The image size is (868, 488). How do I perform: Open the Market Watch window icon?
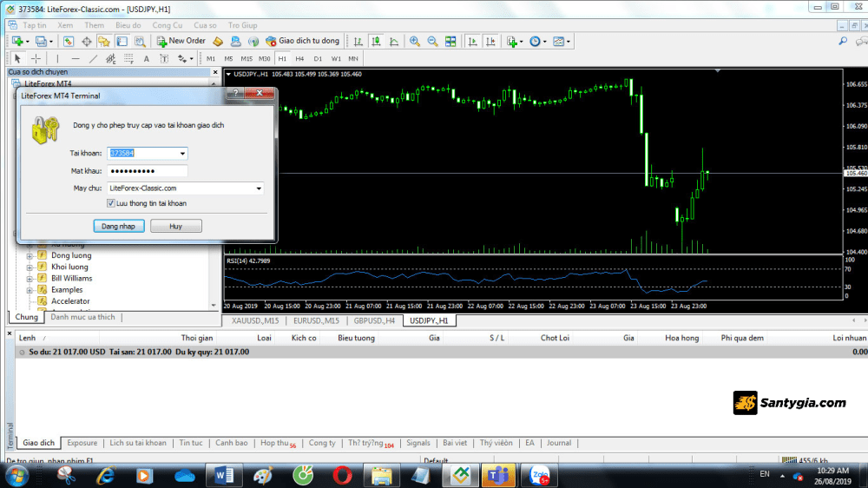pos(68,42)
